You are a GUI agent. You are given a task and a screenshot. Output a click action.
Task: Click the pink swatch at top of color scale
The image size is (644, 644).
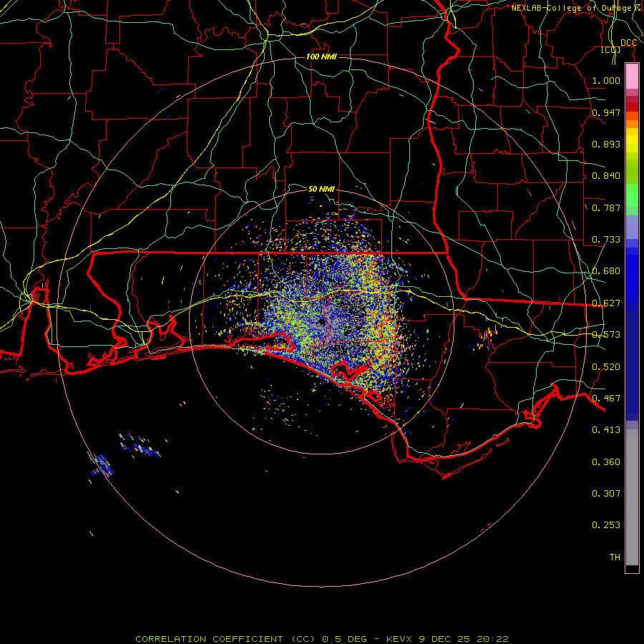pos(632,76)
